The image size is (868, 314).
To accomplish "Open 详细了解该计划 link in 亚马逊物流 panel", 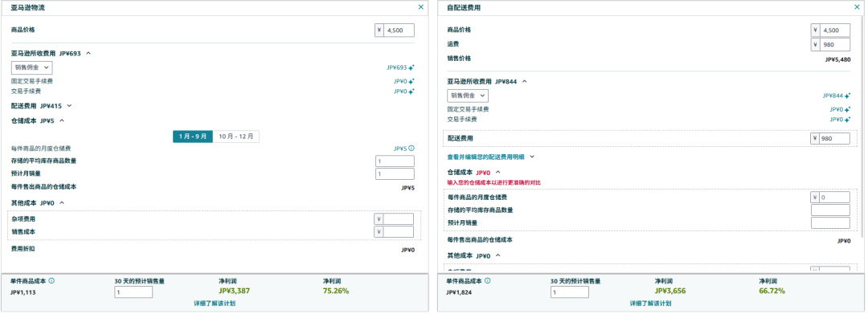I will point(215,304).
